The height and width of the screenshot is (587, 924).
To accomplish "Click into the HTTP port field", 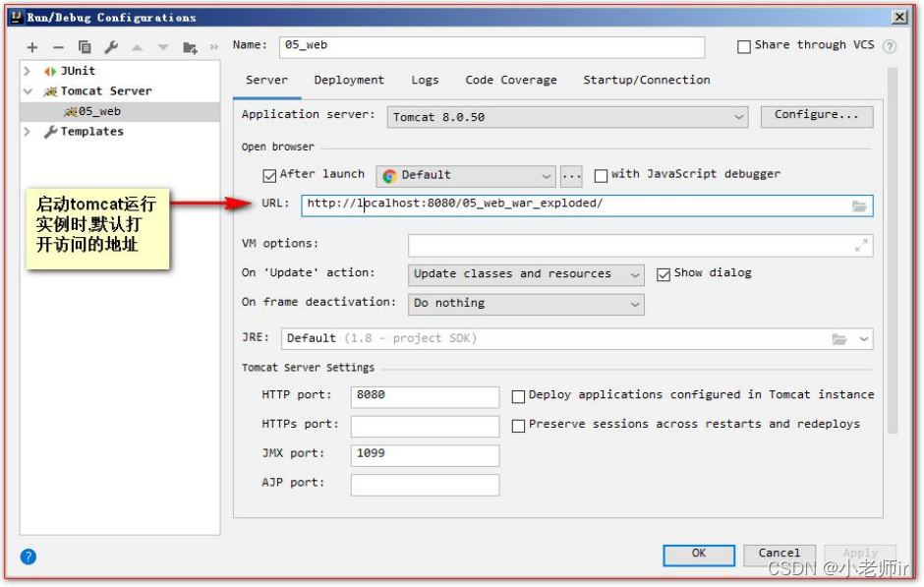I will [x=425, y=396].
